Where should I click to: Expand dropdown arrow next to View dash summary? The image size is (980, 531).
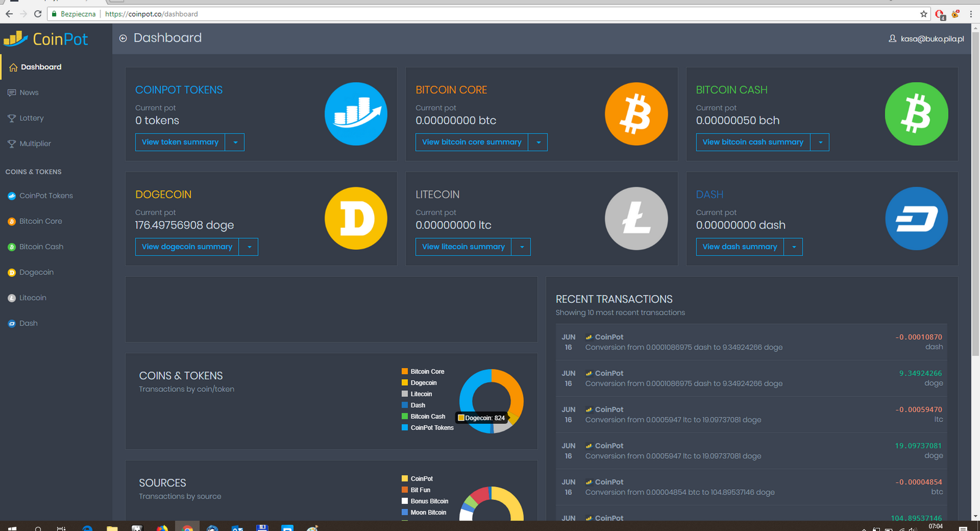point(794,247)
